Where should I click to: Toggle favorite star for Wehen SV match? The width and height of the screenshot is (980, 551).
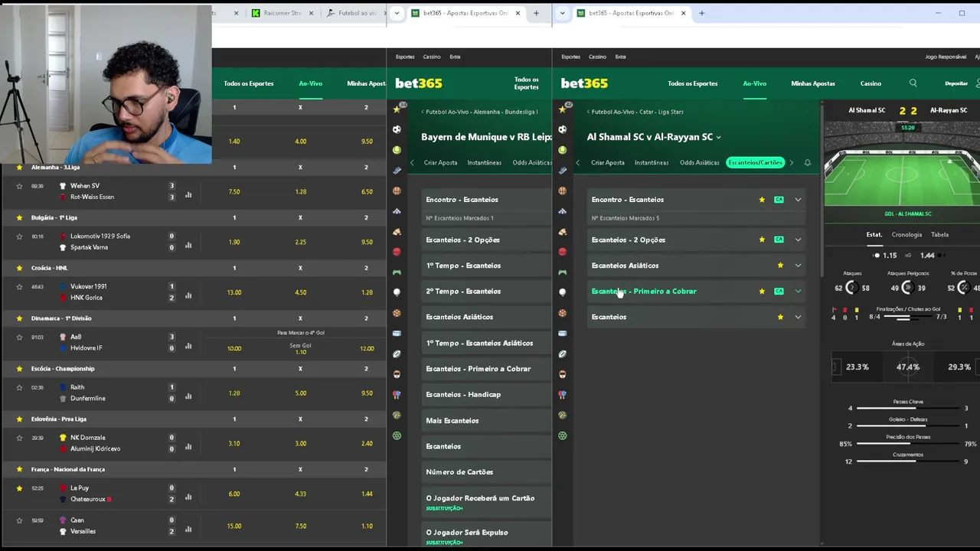click(19, 186)
